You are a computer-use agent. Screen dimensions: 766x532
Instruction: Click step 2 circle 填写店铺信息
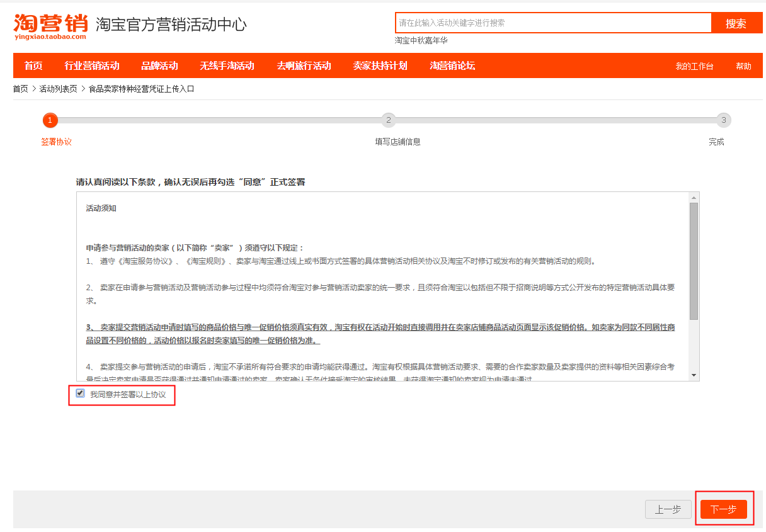(389, 120)
